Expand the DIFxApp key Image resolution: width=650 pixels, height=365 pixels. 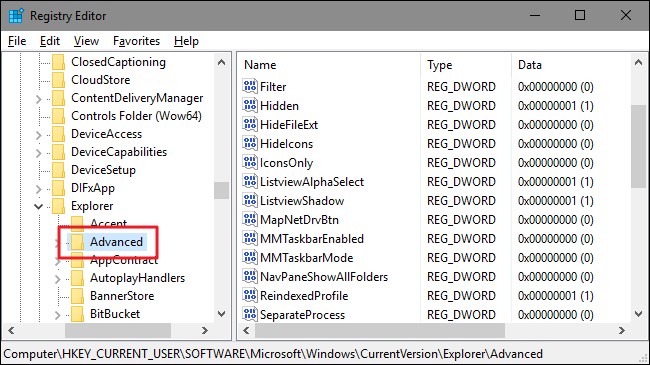pyautogui.click(x=39, y=189)
